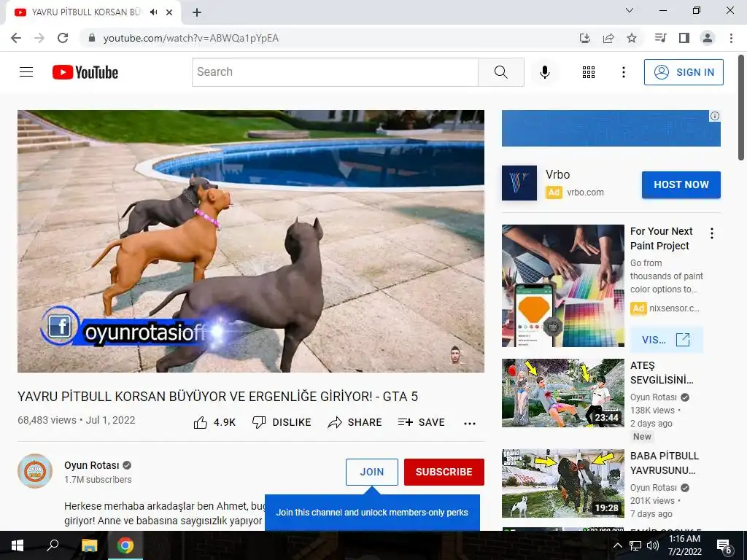Share this page from address bar
This screenshot has width=747, height=560.
pyautogui.click(x=608, y=38)
